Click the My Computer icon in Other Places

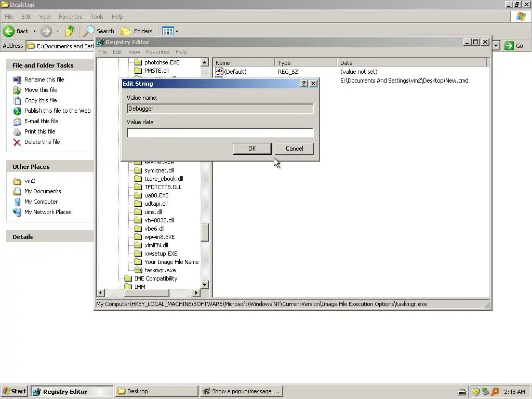pyautogui.click(x=17, y=202)
